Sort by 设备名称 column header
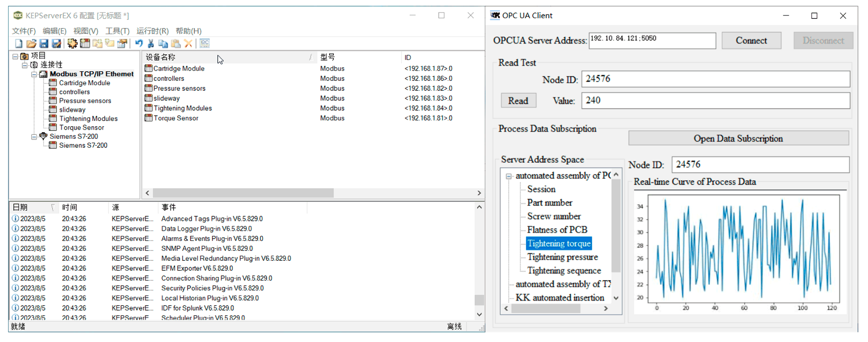This screenshot has width=868, height=342. [x=229, y=57]
